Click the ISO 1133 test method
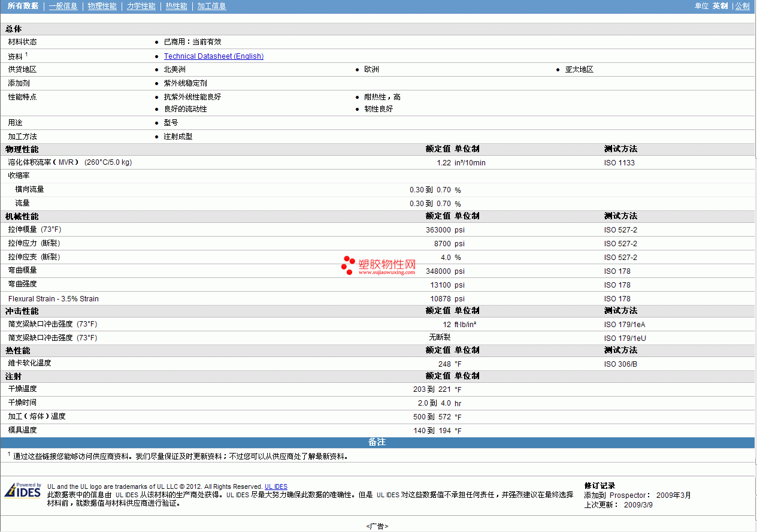The height and width of the screenshot is (532, 757). 619,163
